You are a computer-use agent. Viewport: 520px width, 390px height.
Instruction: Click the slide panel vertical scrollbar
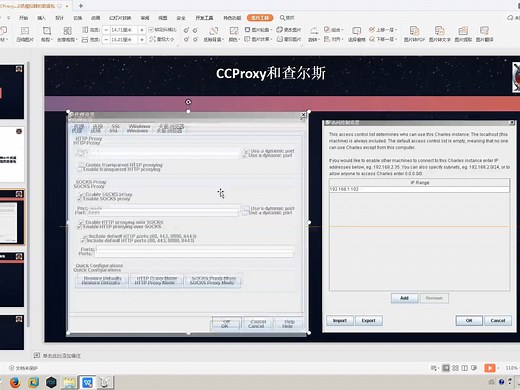(x=29, y=193)
